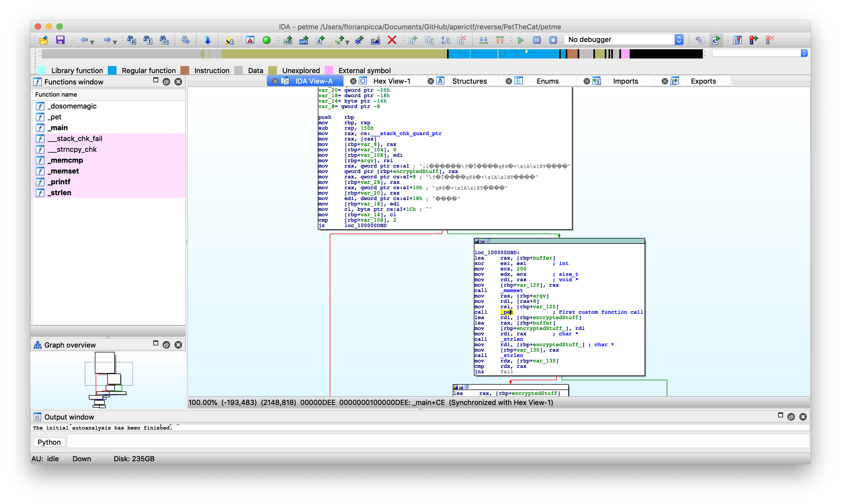The height and width of the screenshot is (504, 841).
Task: Click the green circle toolbar icon
Action: (267, 40)
